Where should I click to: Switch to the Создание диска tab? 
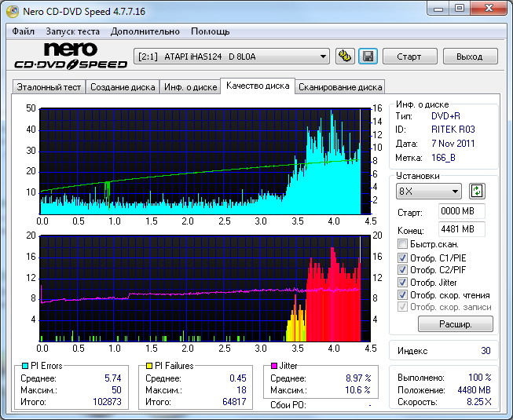pyautogui.click(x=123, y=87)
